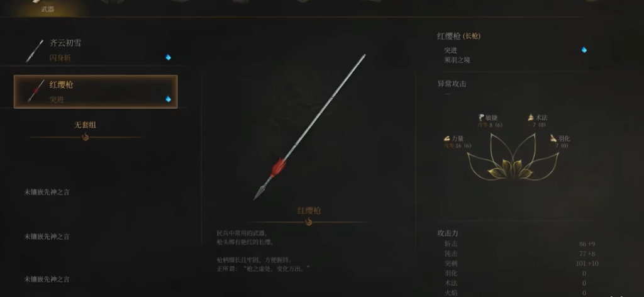Select the 敏捷 stat icon
The image size is (644, 297).
tap(481, 118)
